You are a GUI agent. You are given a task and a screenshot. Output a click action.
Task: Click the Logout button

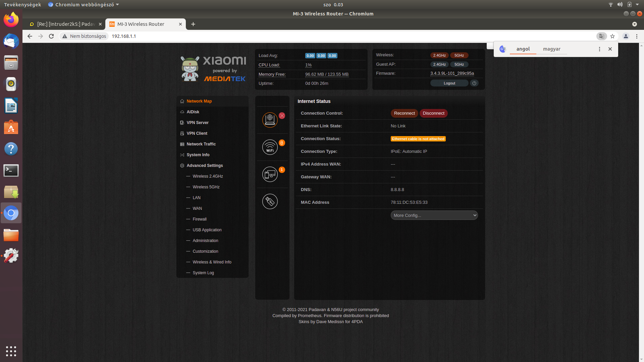[x=449, y=83]
